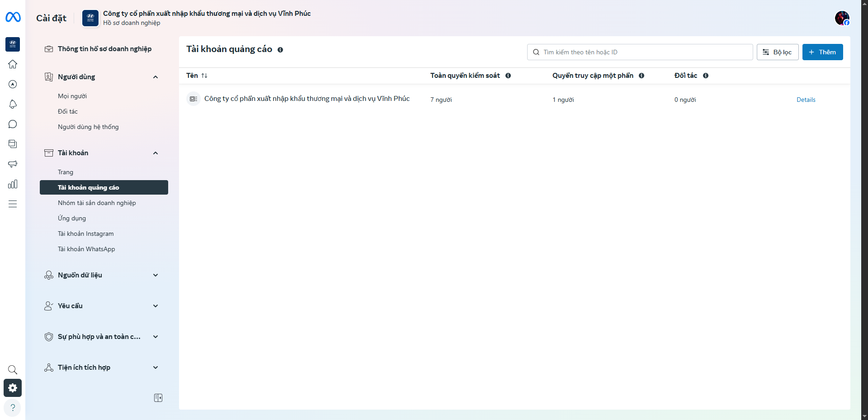Click the Meta logo icon

(x=13, y=17)
